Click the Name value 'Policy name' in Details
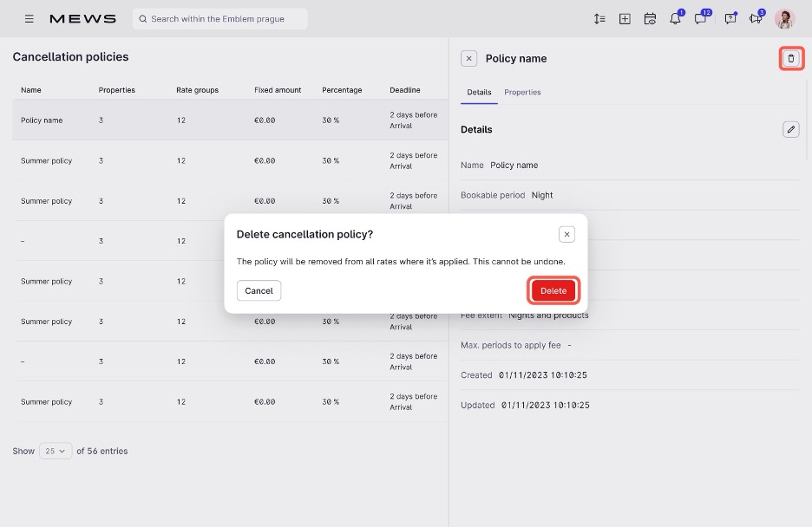 tap(514, 165)
